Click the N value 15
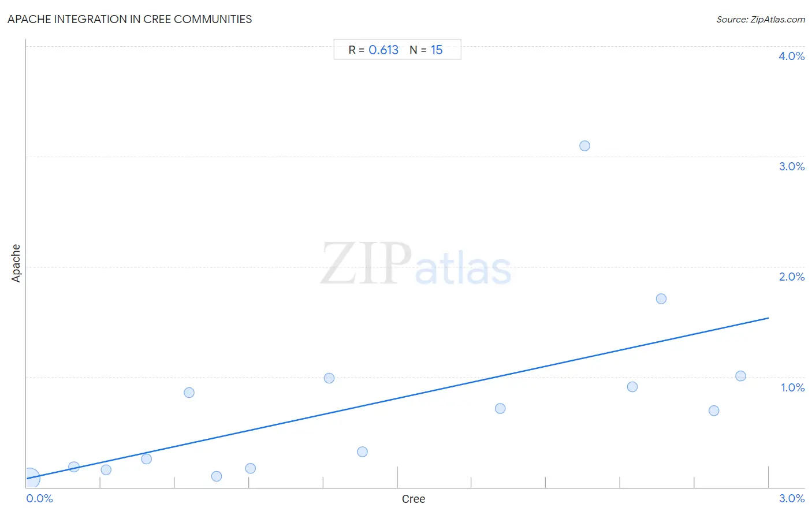The width and height of the screenshot is (812, 515). (437, 50)
